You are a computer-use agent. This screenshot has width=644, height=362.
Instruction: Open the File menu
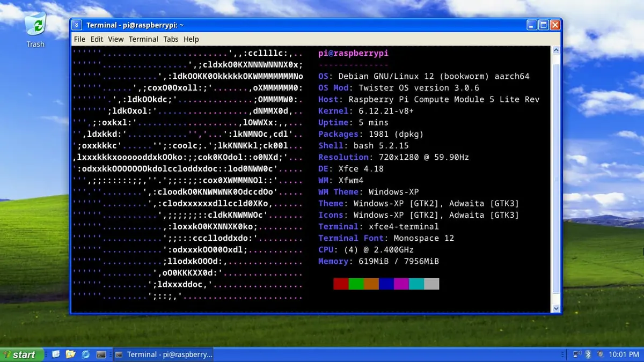coord(79,39)
